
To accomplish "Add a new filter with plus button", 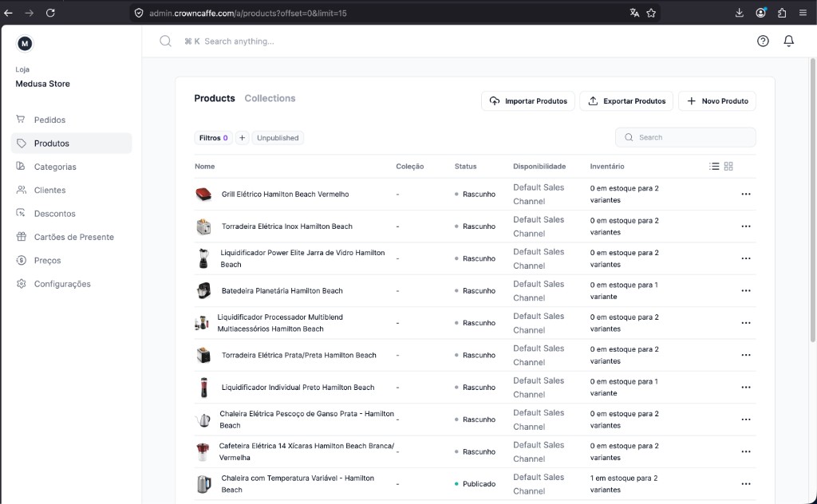I will tap(242, 138).
